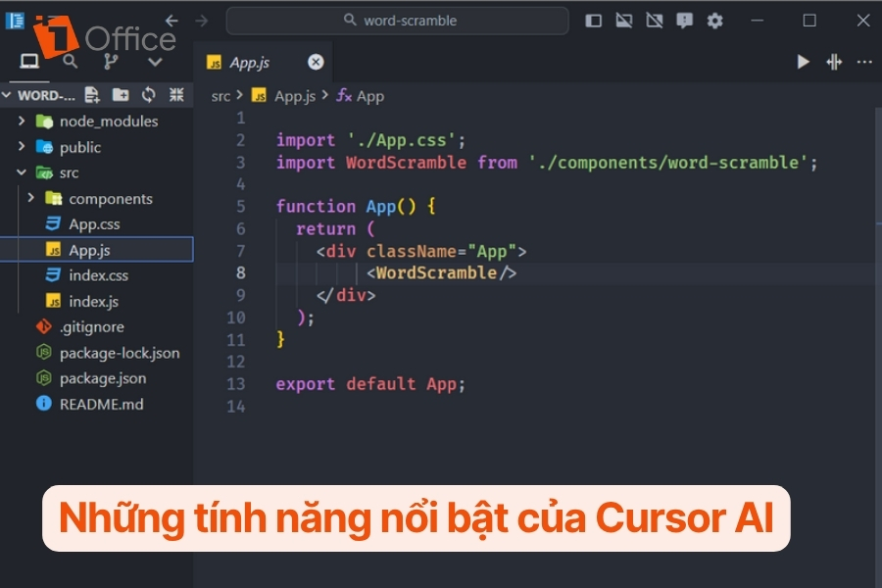Screen dimensions: 882x588
Task: Open the Search view icon
Action: click(x=70, y=61)
